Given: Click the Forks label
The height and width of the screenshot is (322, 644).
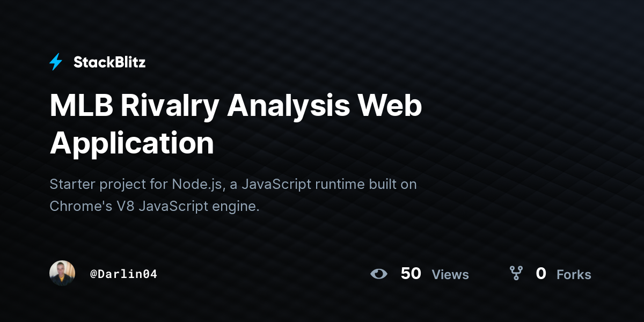Looking at the screenshot, I should click(x=574, y=275).
